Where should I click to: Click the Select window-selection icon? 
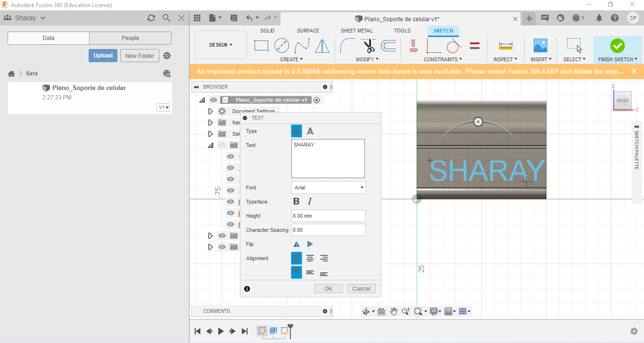pos(574,46)
